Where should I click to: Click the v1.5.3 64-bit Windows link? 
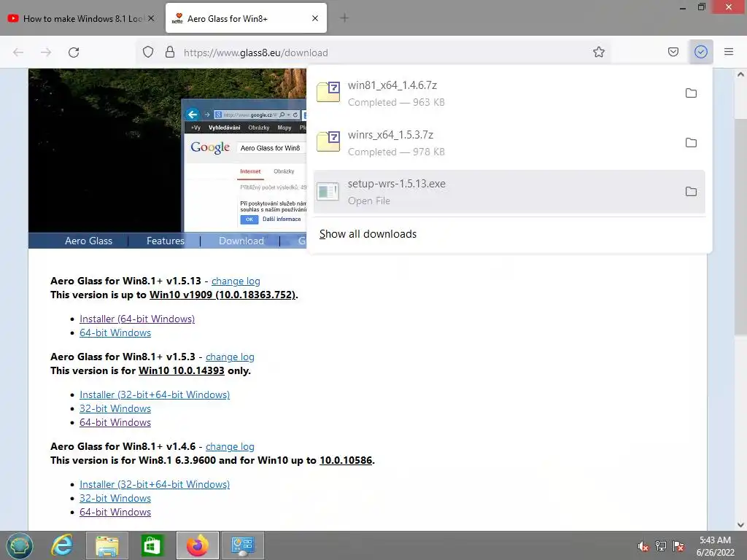(115, 422)
